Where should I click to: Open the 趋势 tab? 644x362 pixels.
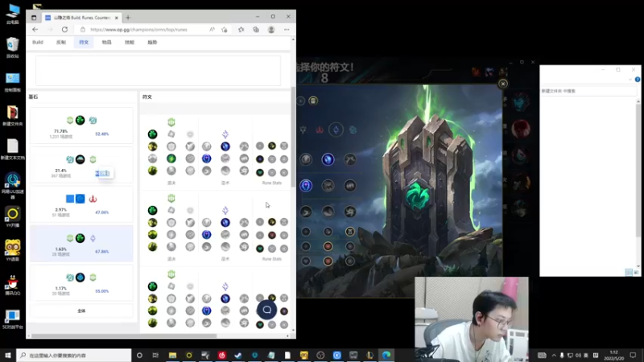pyautogui.click(x=152, y=43)
